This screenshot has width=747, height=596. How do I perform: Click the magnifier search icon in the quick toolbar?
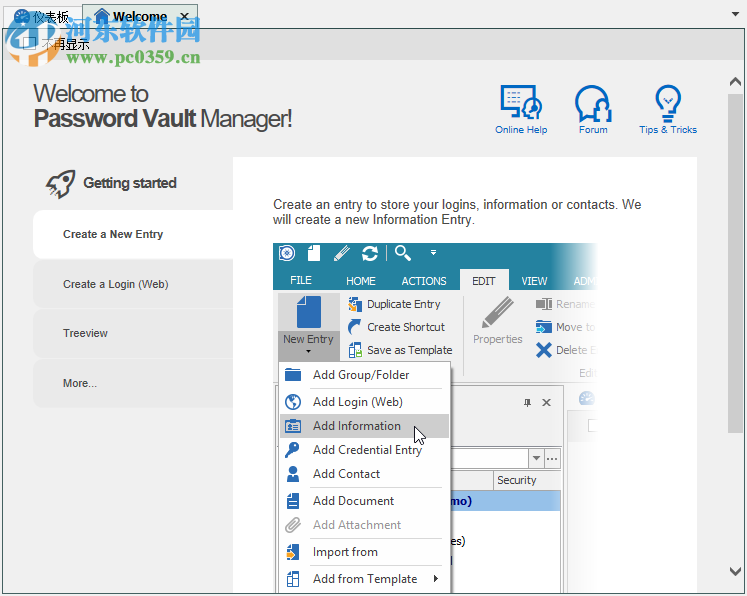[403, 253]
